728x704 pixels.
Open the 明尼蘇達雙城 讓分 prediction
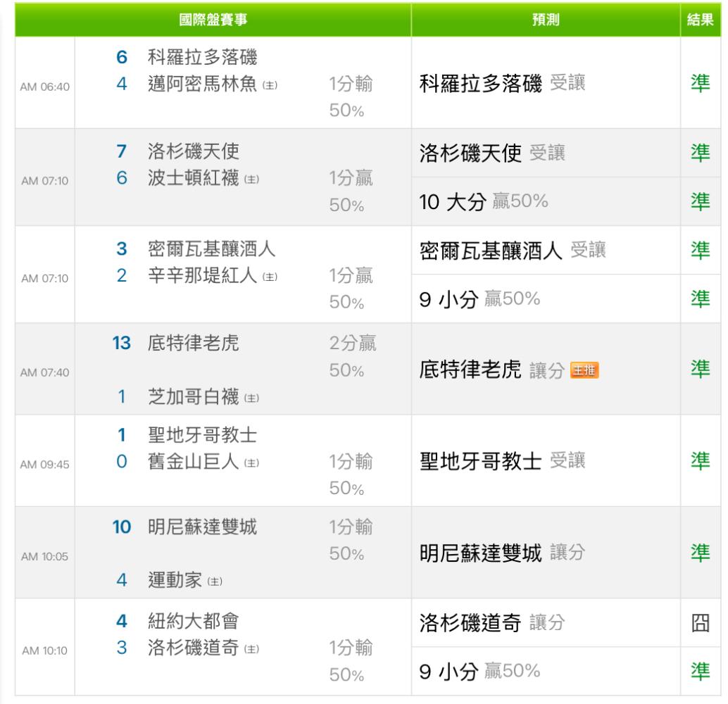coord(503,553)
